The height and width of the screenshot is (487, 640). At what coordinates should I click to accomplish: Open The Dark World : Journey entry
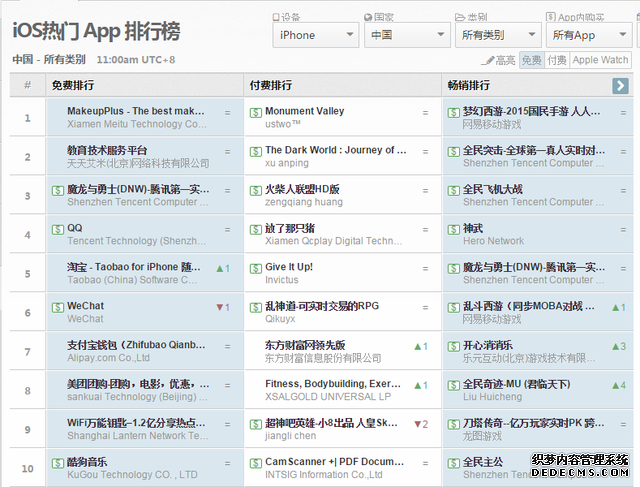[336, 150]
